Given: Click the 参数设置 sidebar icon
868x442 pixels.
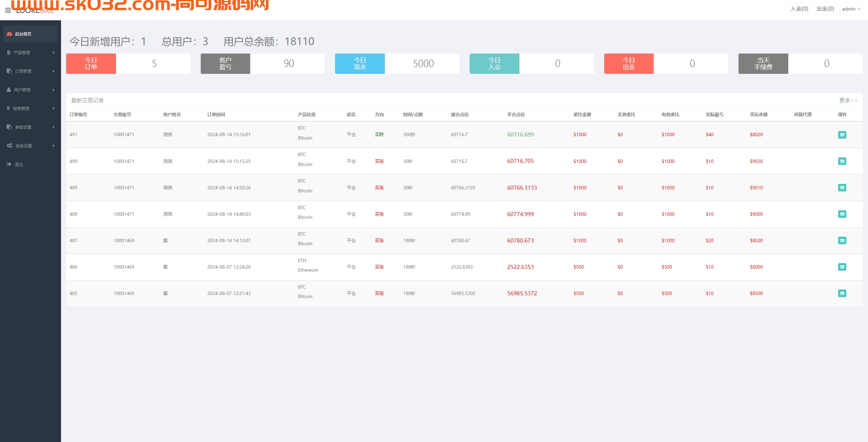Looking at the screenshot, I should (9, 127).
